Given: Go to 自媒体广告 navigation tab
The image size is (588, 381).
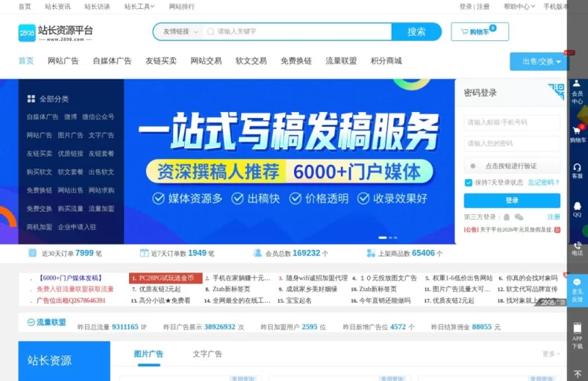Looking at the screenshot, I should click(112, 61).
